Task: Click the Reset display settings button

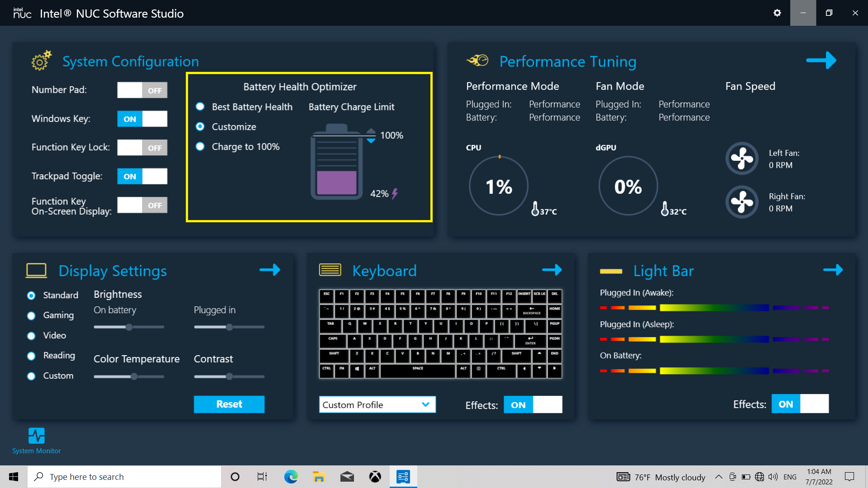Action: coord(229,404)
